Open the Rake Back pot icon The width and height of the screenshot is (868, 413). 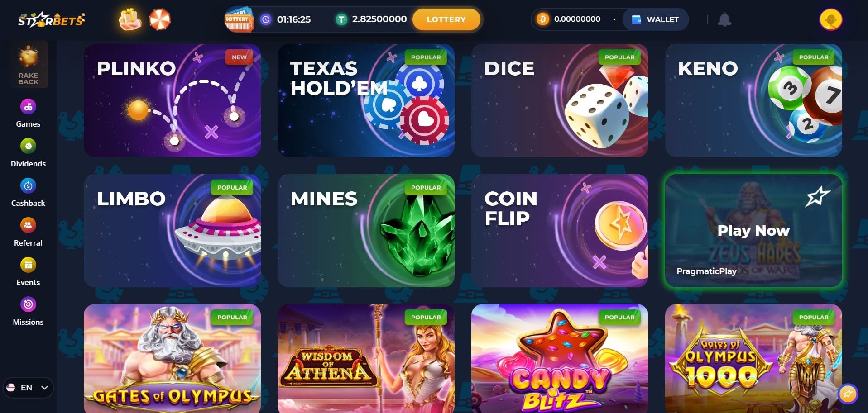coord(28,64)
